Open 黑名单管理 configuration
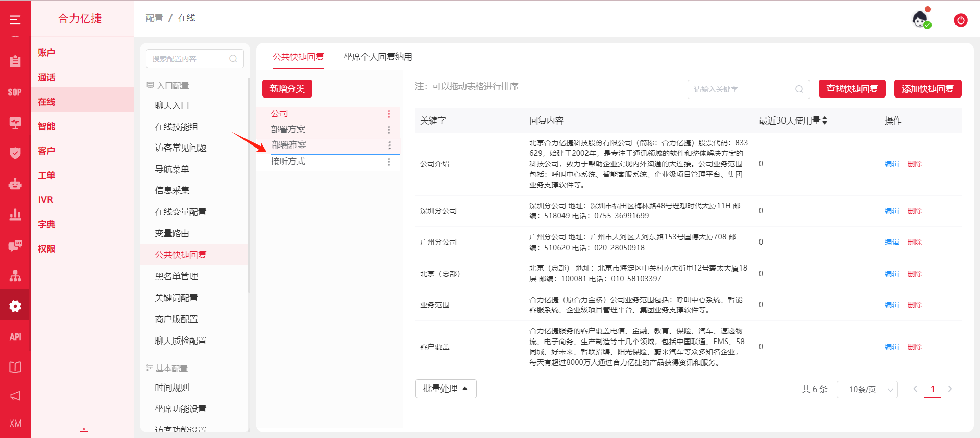980x438 pixels. point(176,276)
